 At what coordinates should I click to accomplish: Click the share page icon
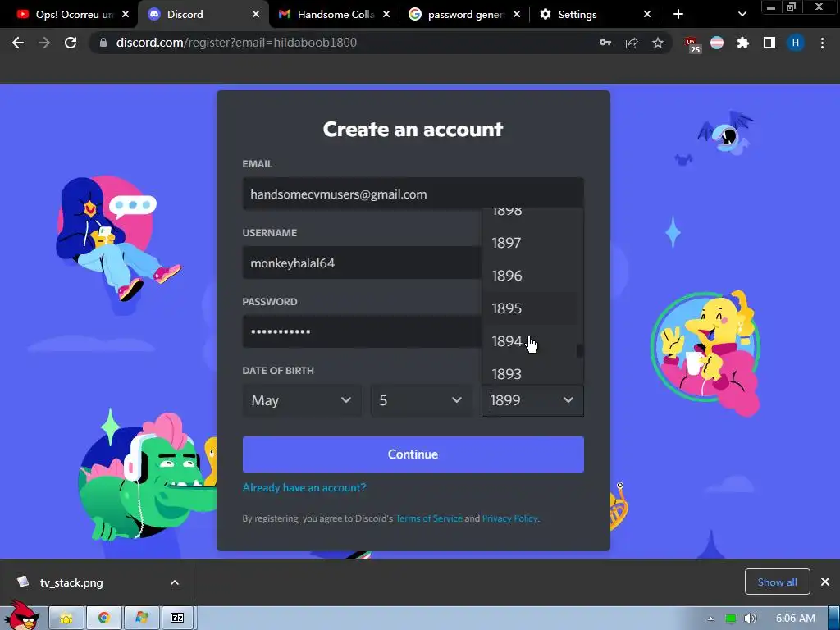[632, 43]
